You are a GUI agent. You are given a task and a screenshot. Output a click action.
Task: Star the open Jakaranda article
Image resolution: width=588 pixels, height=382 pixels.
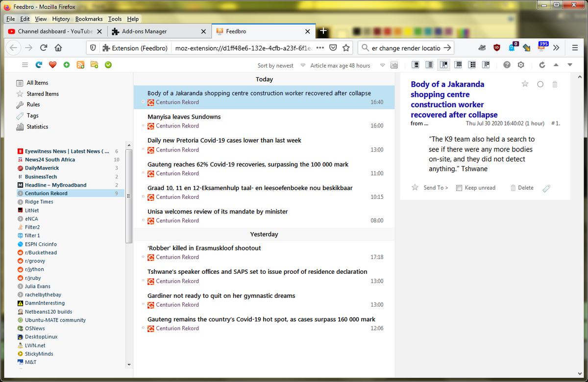[x=525, y=84]
